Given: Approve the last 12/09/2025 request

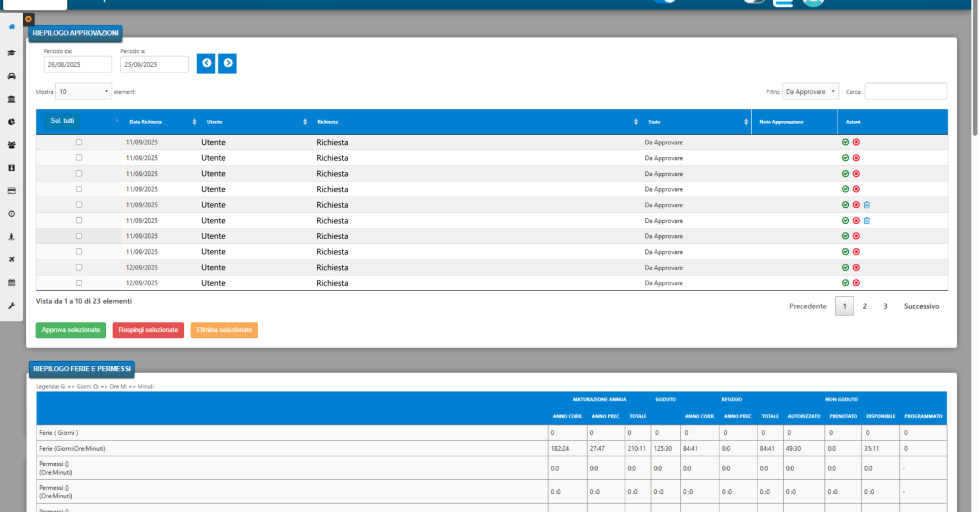Looking at the screenshot, I should coord(846,283).
